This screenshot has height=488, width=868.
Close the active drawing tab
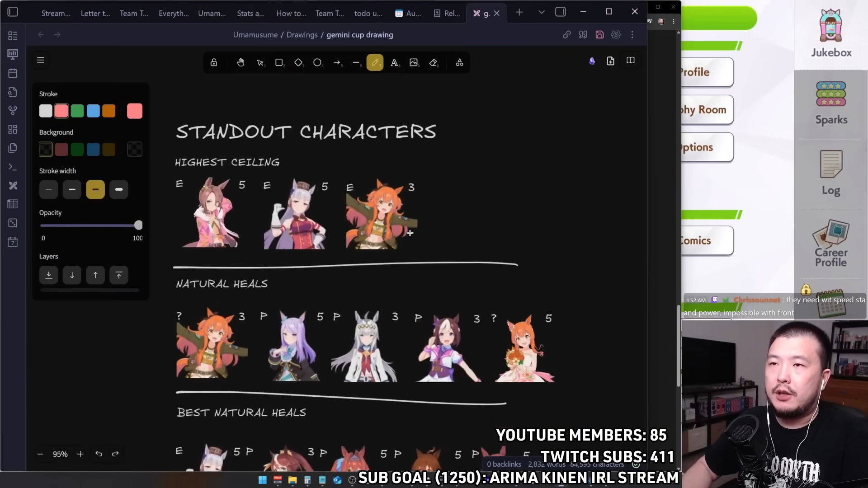[497, 14]
